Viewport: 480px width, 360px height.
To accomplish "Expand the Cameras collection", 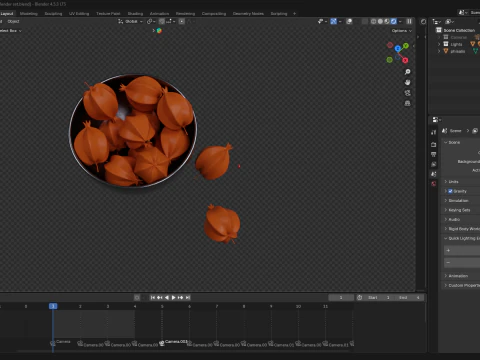I will click(439, 37).
